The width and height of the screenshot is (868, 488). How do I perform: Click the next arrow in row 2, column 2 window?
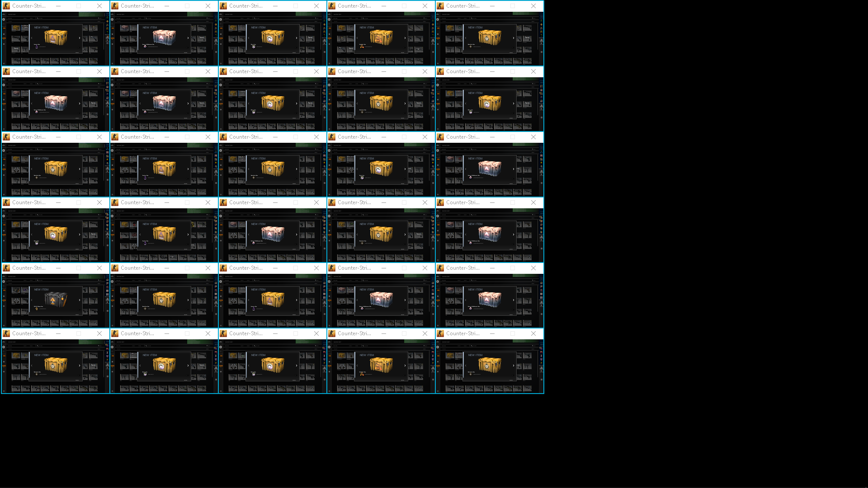coord(188,103)
